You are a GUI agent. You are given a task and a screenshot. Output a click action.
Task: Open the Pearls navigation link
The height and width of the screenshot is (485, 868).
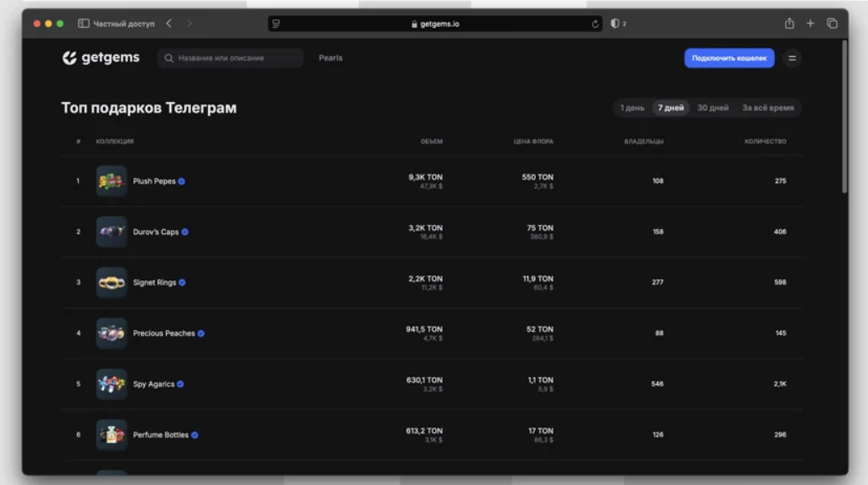point(330,58)
